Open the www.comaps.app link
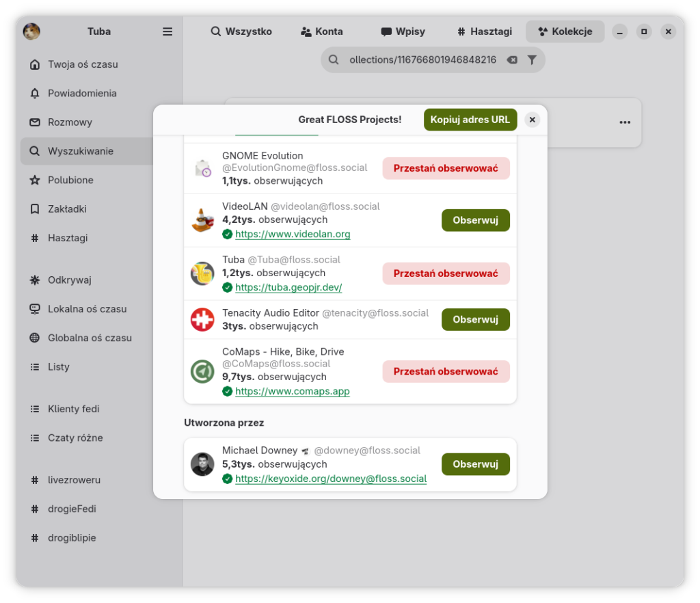700x603 pixels. [x=293, y=392]
